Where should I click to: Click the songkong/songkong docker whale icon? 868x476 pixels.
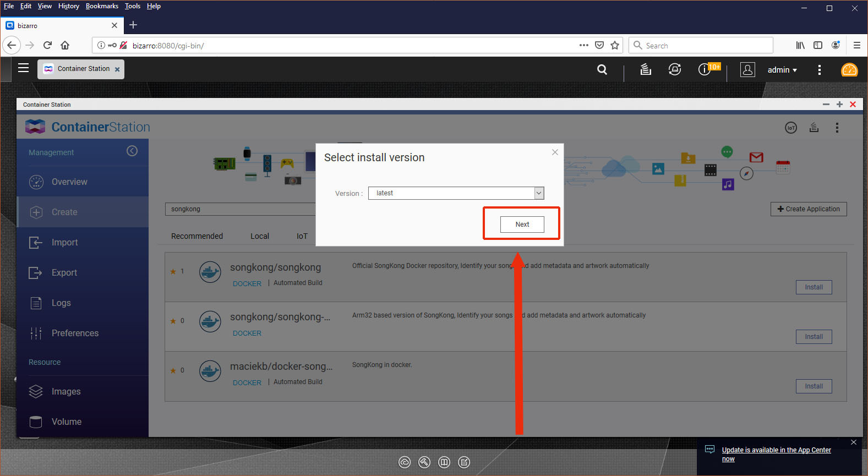pyautogui.click(x=210, y=272)
